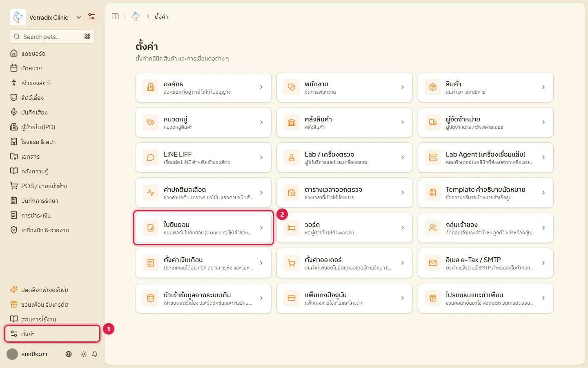Go to แดชบอร์ด in sidebar
This screenshot has width=588, height=368.
(52, 54)
